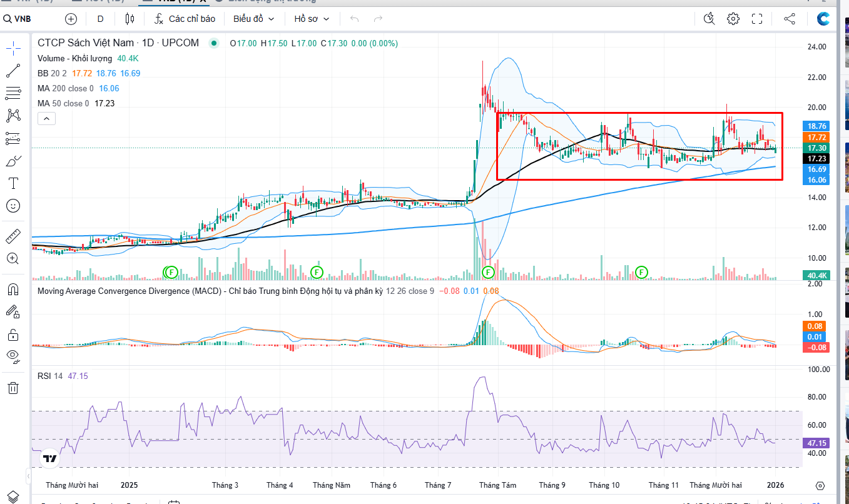This screenshot has width=849, height=504.
Task: Open the quick search lightning icon
Action: click(709, 19)
